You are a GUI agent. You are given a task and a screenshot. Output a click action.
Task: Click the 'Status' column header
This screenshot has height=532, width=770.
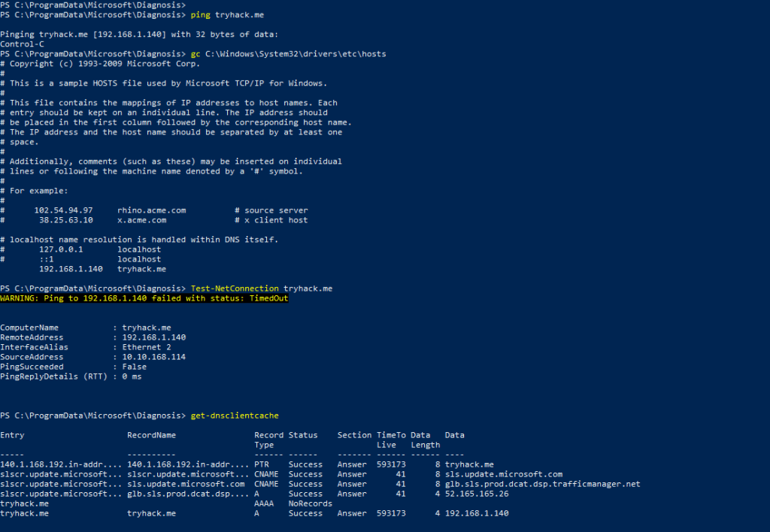[x=303, y=435]
